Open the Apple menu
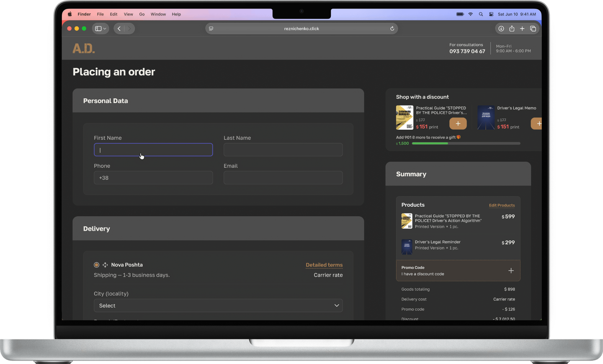603x364 pixels. [x=70, y=14]
